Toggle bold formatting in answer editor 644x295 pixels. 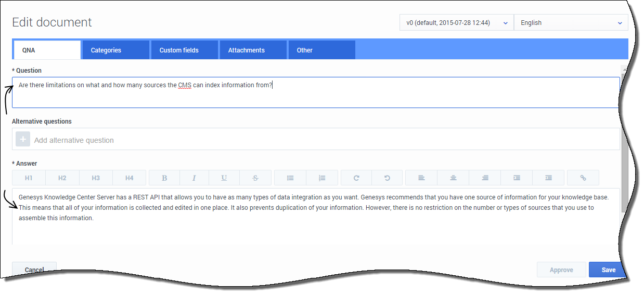164,178
